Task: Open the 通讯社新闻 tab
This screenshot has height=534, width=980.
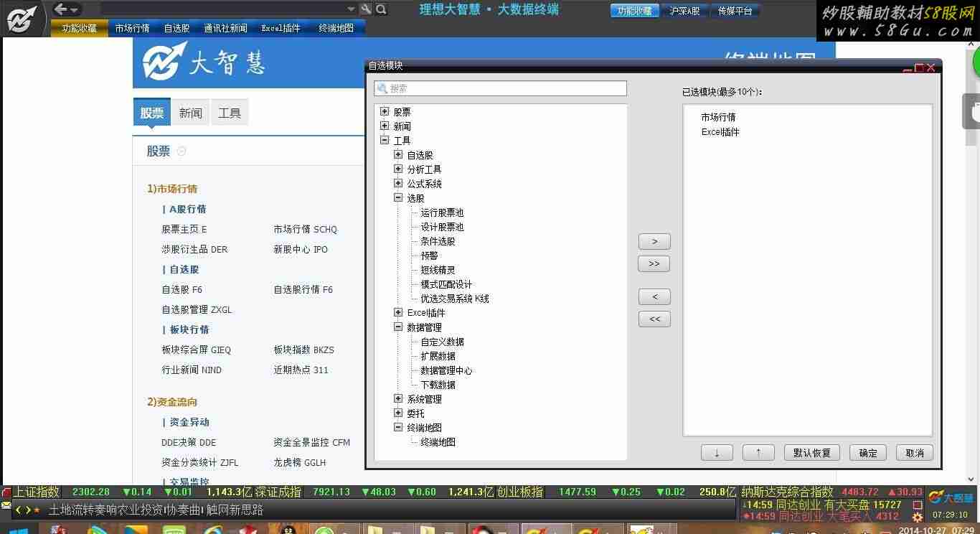Action: (x=225, y=28)
